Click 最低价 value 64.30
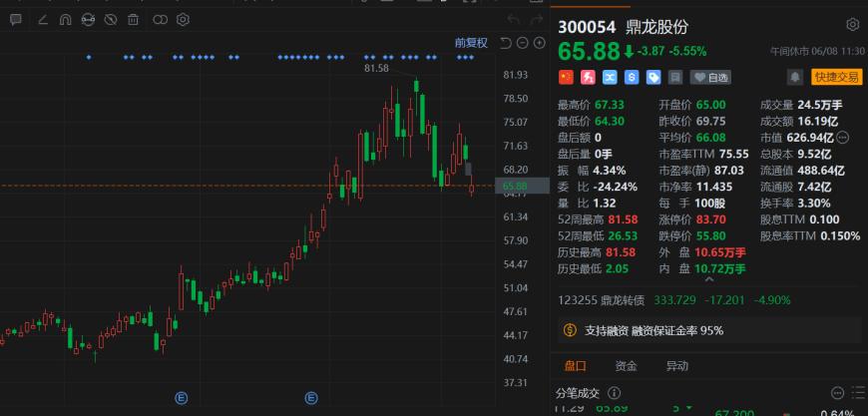 coord(610,121)
